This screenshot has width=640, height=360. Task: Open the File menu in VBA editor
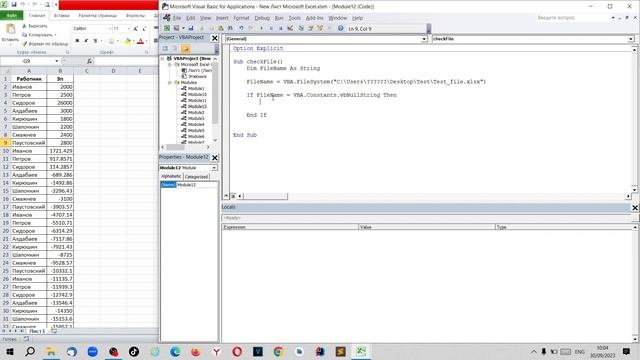tap(177, 18)
